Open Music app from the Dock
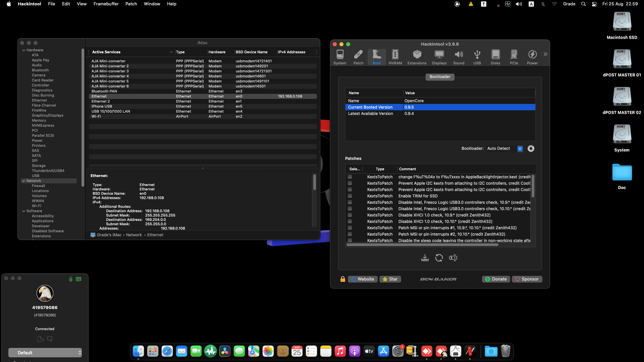644x362 pixels. (340, 351)
